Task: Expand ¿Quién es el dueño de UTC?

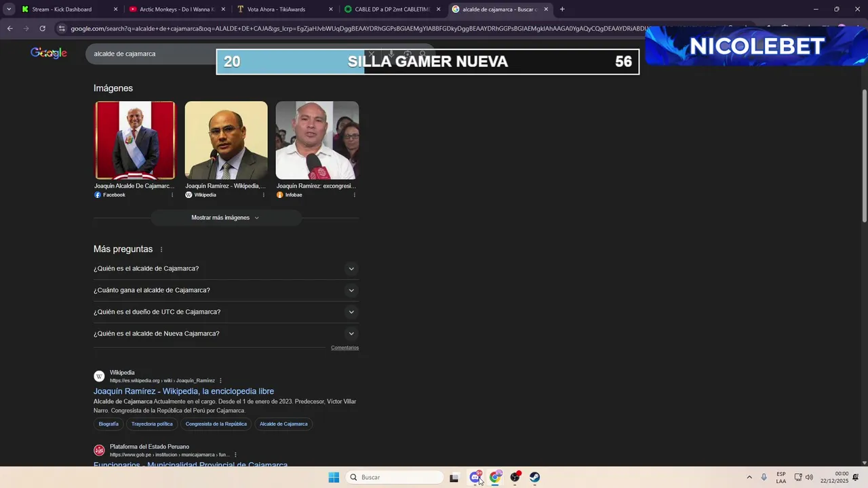Action: click(226, 312)
